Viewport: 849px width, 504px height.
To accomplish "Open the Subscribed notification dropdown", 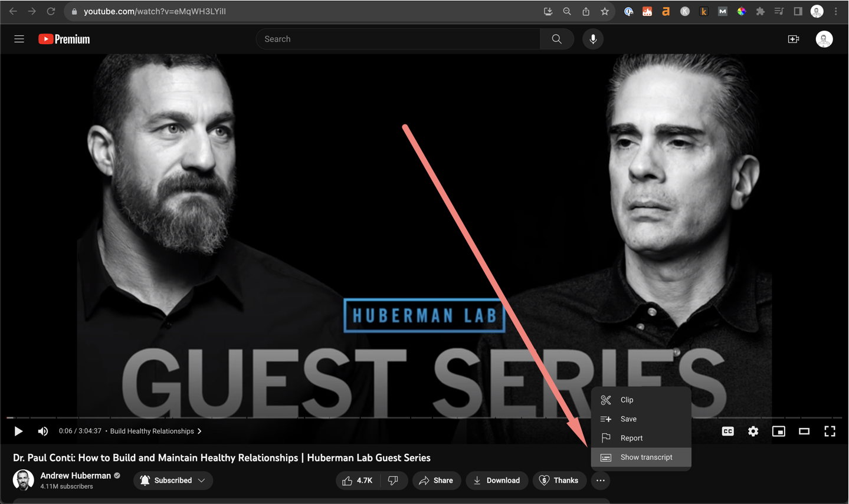I will click(173, 480).
